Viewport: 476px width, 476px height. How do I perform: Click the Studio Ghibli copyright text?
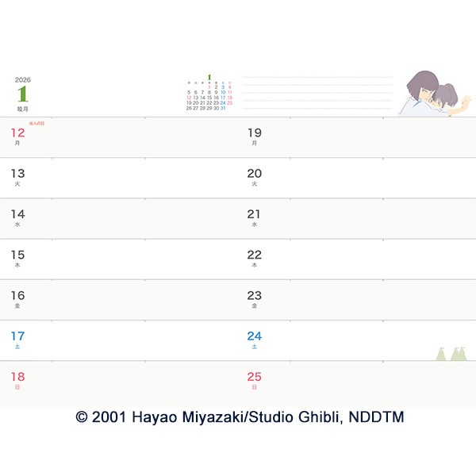(240, 417)
